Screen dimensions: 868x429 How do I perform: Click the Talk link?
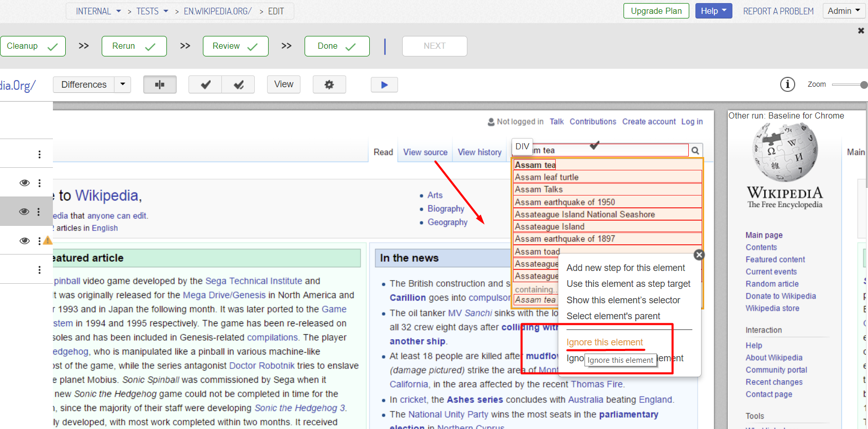(556, 122)
